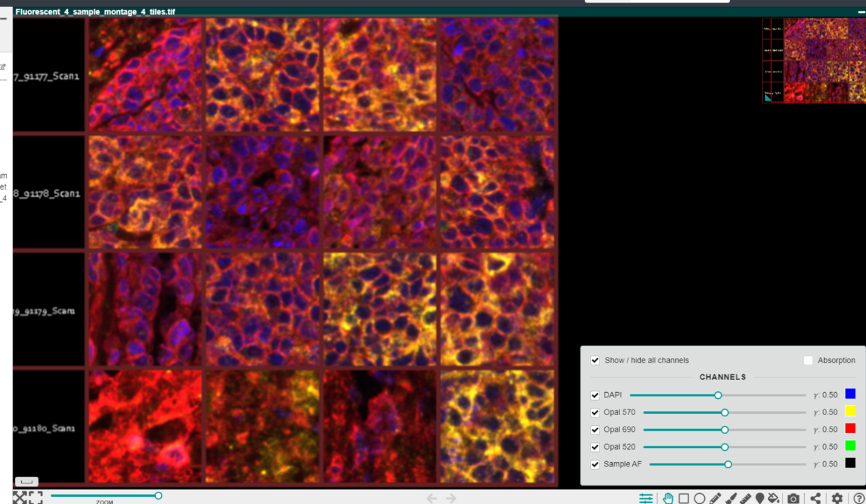The height and width of the screenshot is (504, 866).
Task: Take a snapshot with the camera icon
Action: click(x=793, y=499)
